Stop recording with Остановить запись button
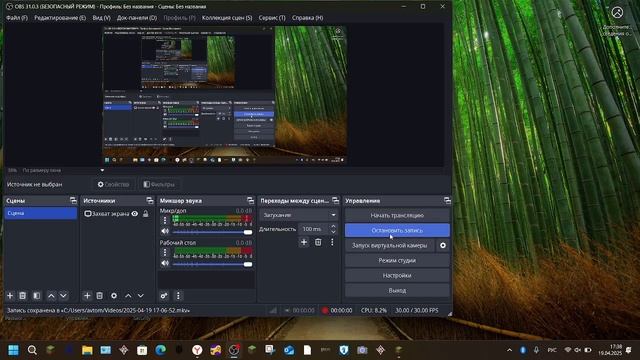640x360 pixels. point(397,230)
